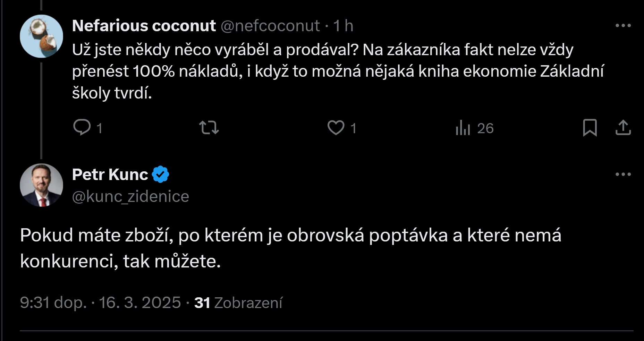The width and height of the screenshot is (644, 341).
Task: Reply to Nefarious coconut's tweet
Action: click(x=82, y=127)
